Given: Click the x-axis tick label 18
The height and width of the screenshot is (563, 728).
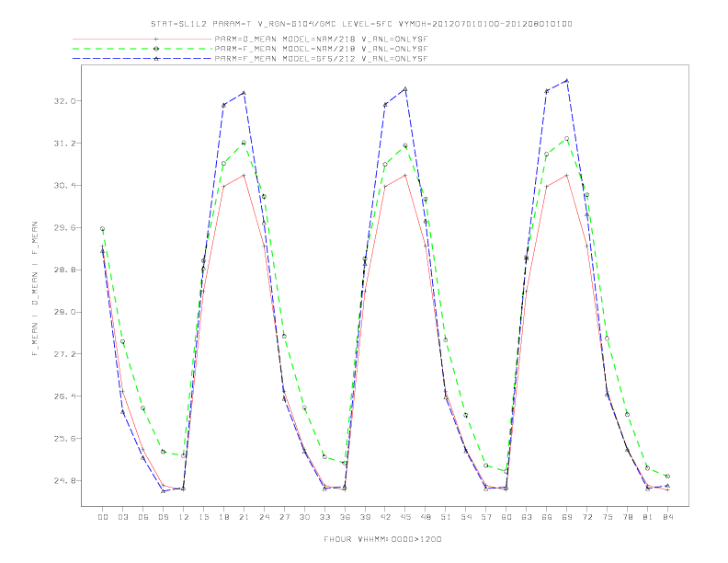Looking at the screenshot, I should tap(223, 517).
